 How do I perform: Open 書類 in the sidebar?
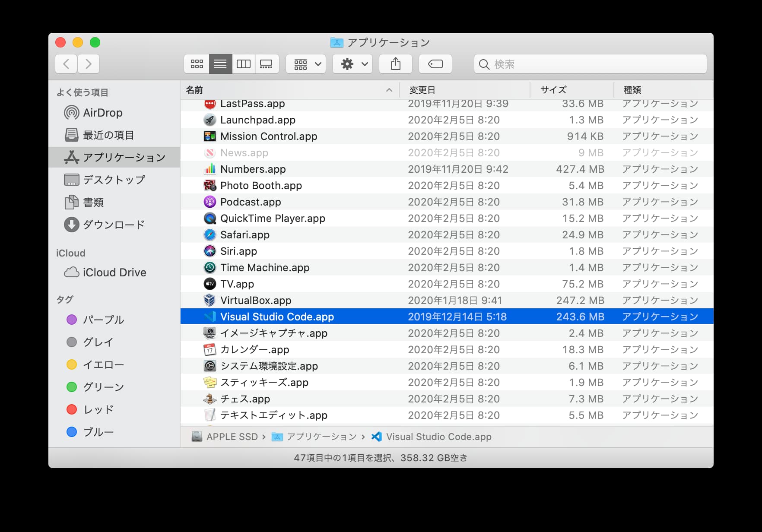[x=114, y=202]
